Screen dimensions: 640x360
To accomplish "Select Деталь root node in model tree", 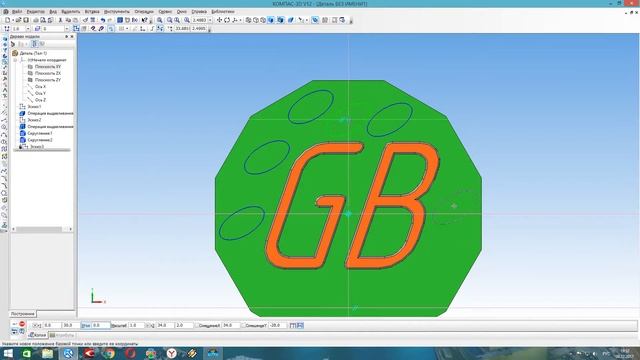I will 33,53.
